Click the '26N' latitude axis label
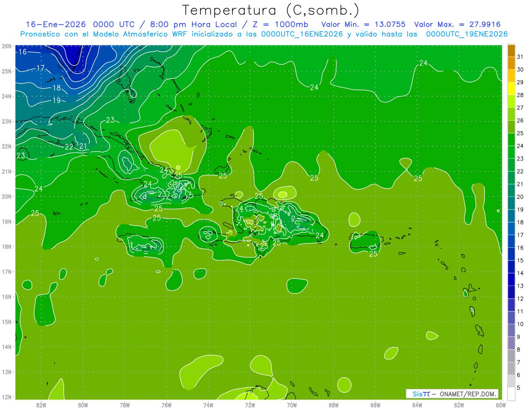Image resolution: width=532 pixels, height=411 pixels. tap(7, 46)
